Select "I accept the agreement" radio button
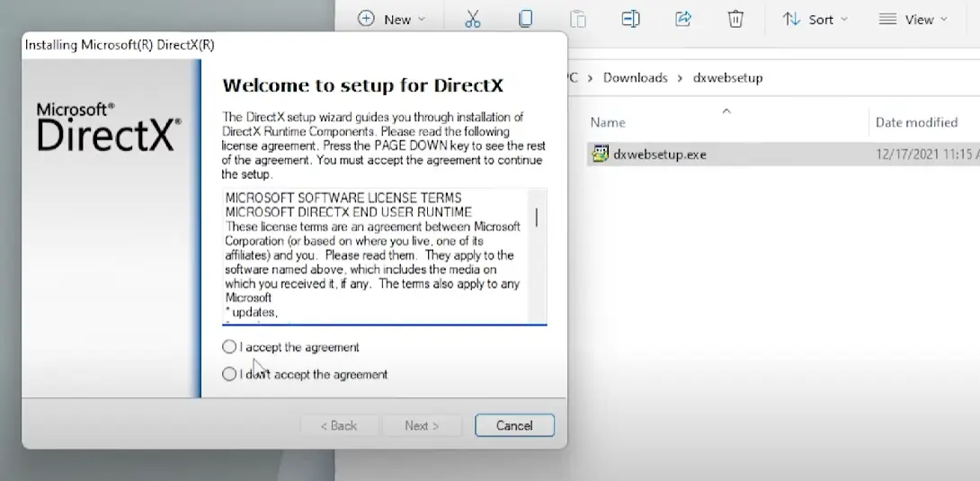This screenshot has width=980, height=481. point(229,347)
